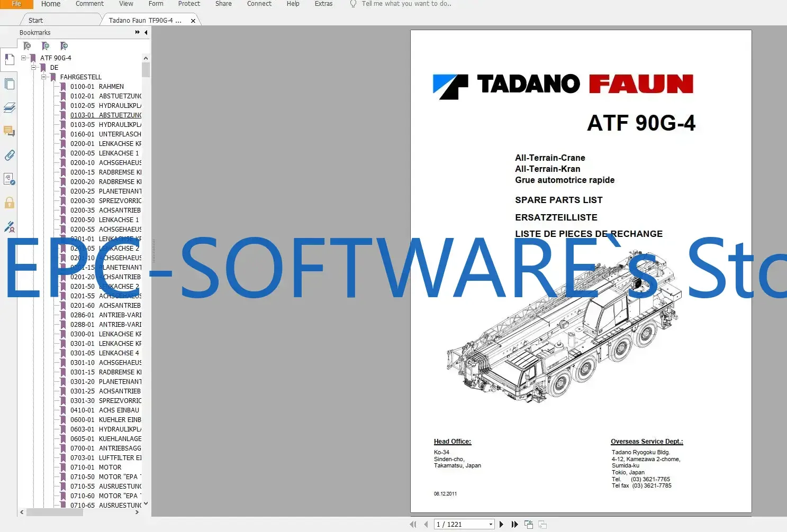Open bookmark 0102-01 ABSTUETZUNG
The width and height of the screenshot is (787, 532).
106,96
